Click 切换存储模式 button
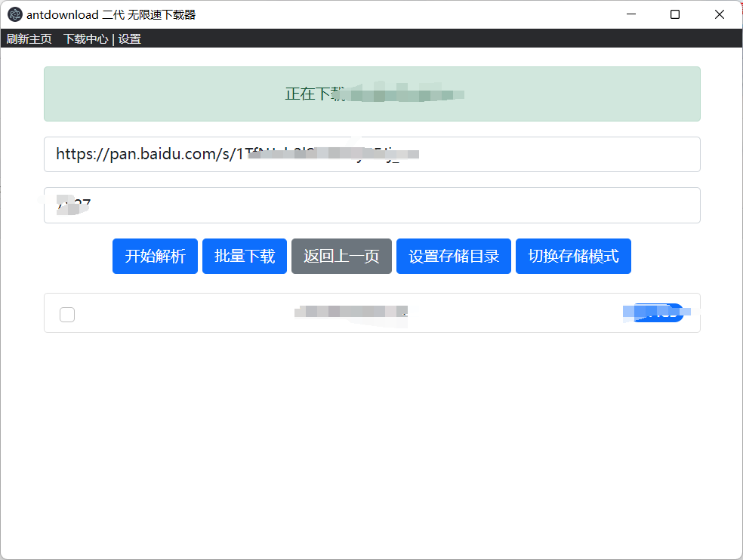 click(x=573, y=257)
